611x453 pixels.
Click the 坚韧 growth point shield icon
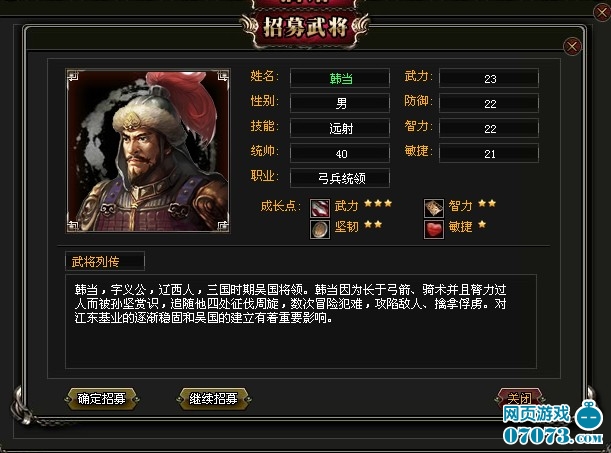[320, 229]
